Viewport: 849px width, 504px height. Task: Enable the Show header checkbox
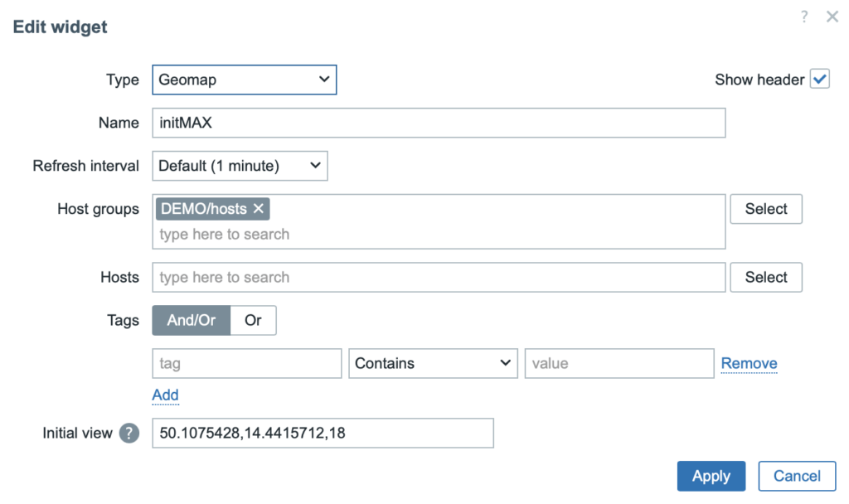pyautogui.click(x=820, y=79)
